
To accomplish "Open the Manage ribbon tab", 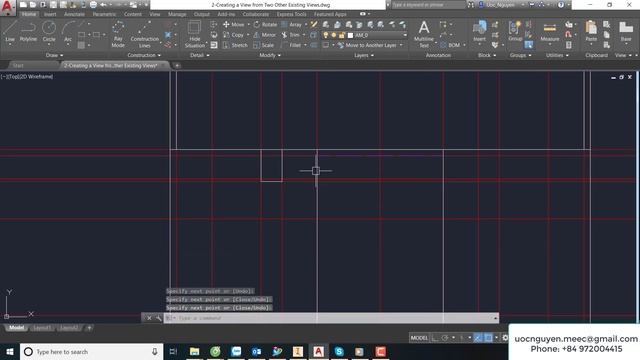I will click(177, 14).
